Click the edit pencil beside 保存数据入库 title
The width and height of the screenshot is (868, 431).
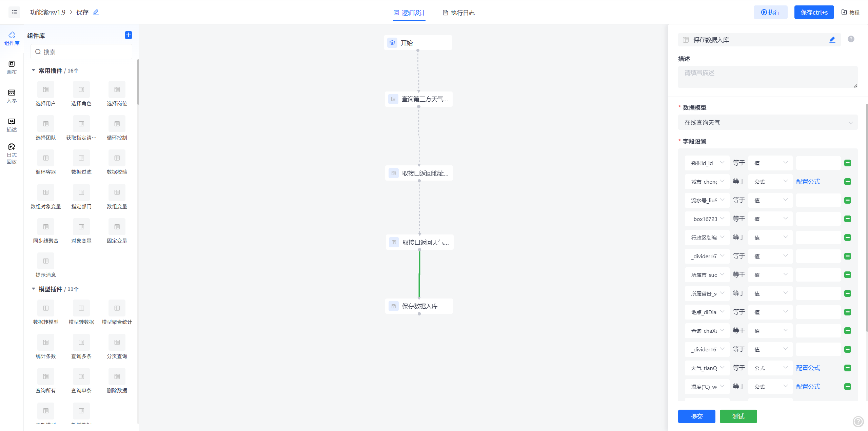click(832, 40)
